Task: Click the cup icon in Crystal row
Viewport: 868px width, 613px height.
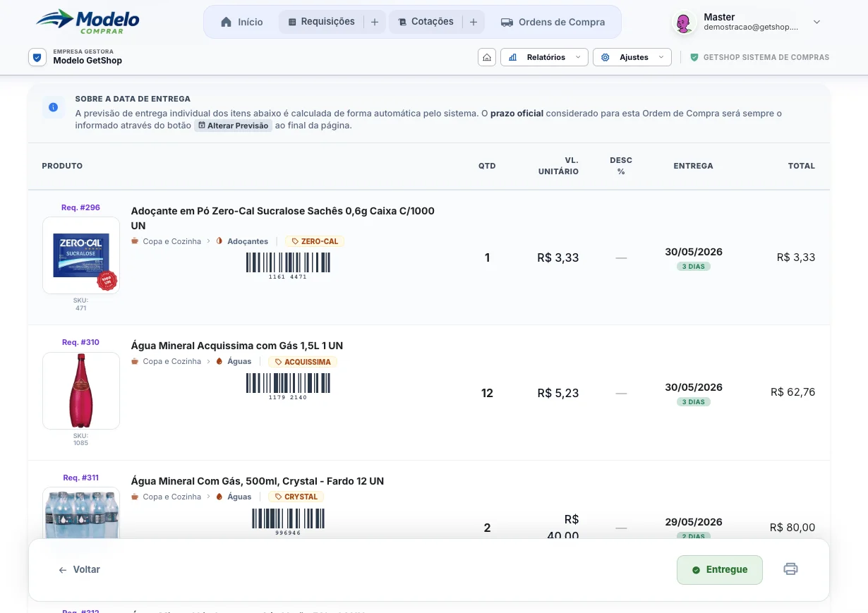Action: coord(135,497)
